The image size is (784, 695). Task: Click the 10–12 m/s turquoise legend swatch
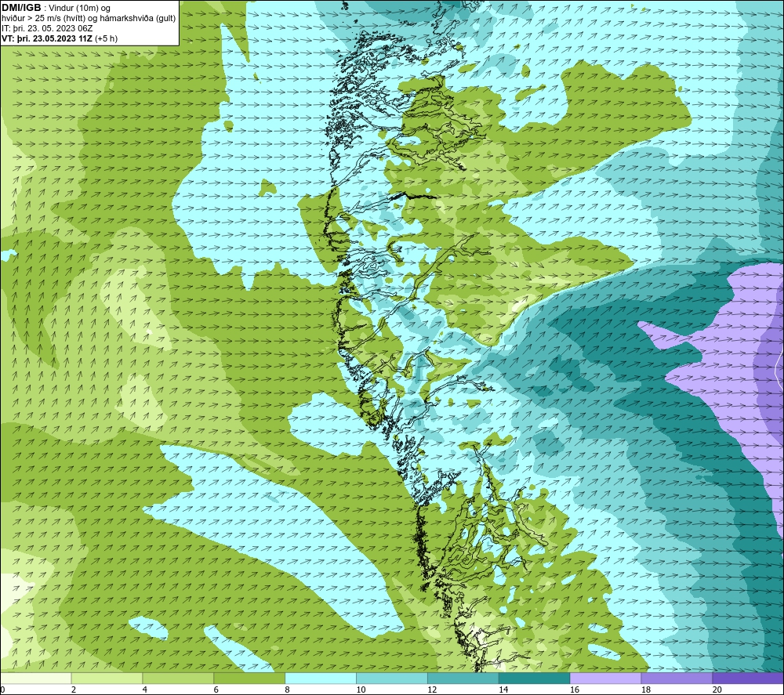click(x=391, y=678)
